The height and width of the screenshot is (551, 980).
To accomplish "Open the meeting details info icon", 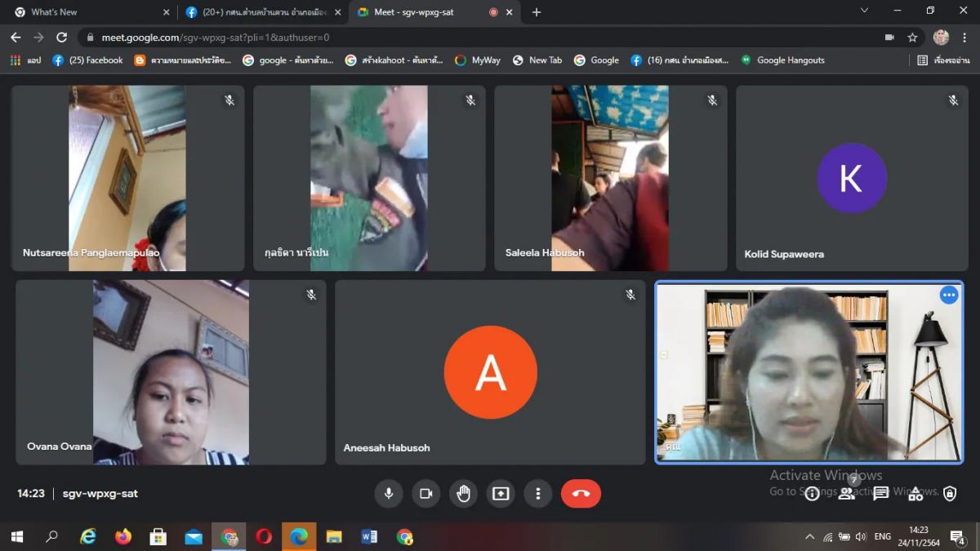I will (x=812, y=494).
